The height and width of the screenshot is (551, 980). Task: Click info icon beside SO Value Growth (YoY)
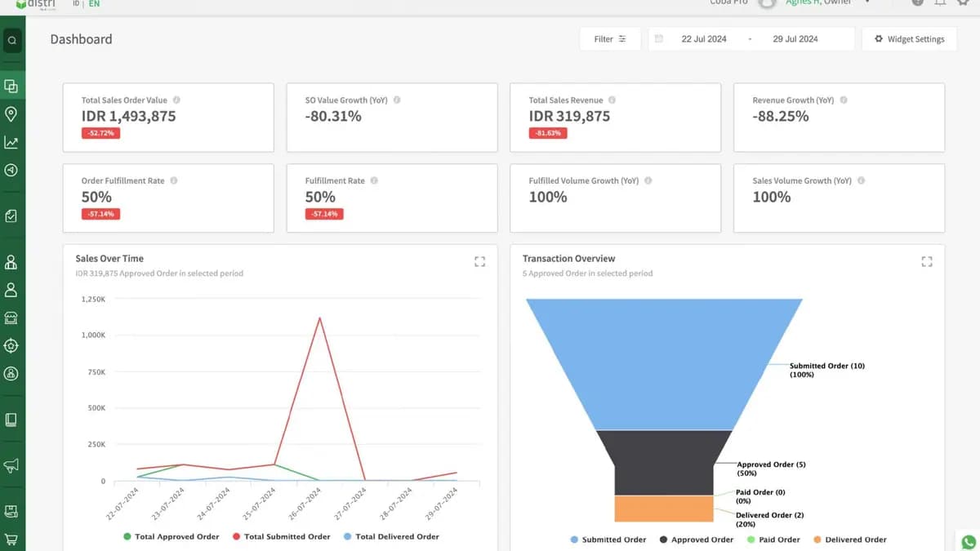pyautogui.click(x=397, y=100)
